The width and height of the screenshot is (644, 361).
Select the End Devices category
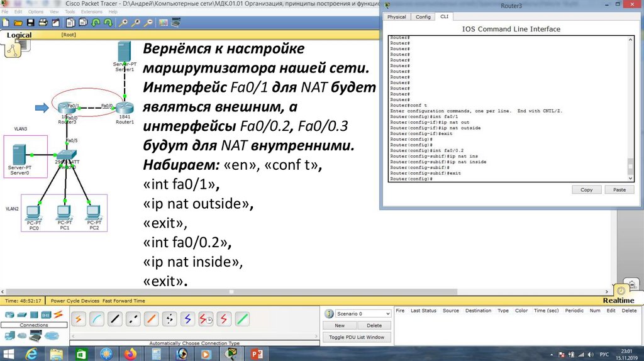point(9,336)
